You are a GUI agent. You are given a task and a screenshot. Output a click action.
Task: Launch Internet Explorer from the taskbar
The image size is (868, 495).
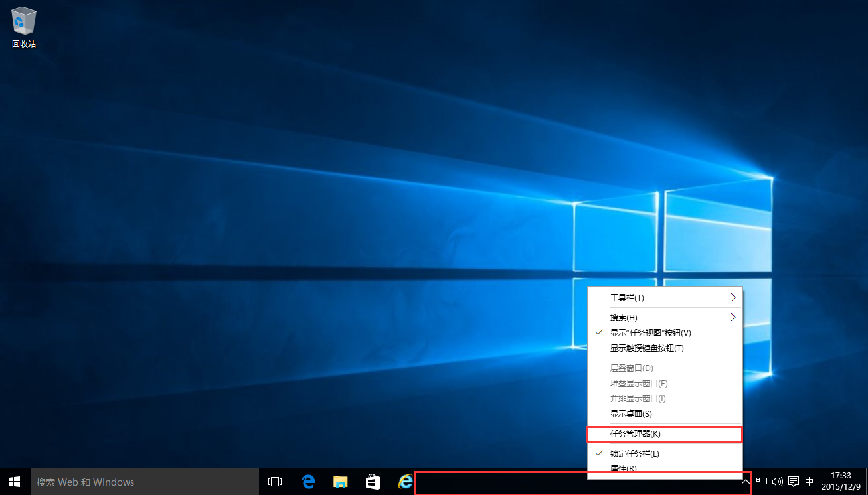(405, 482)
